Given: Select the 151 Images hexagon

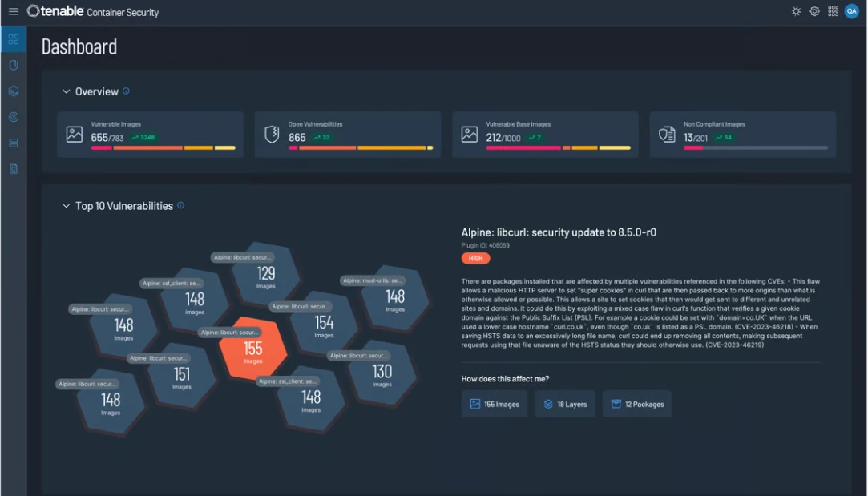Looking at the screenshot, I should point(182,375).
